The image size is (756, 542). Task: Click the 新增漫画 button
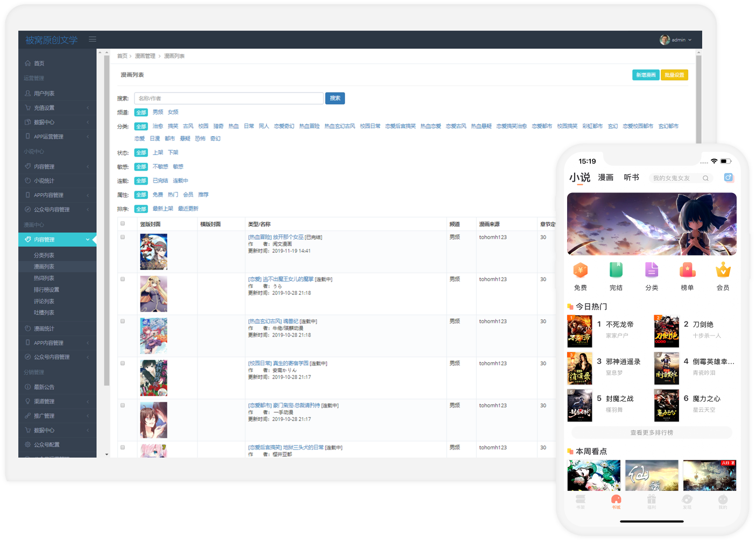(x=645, y=75)
